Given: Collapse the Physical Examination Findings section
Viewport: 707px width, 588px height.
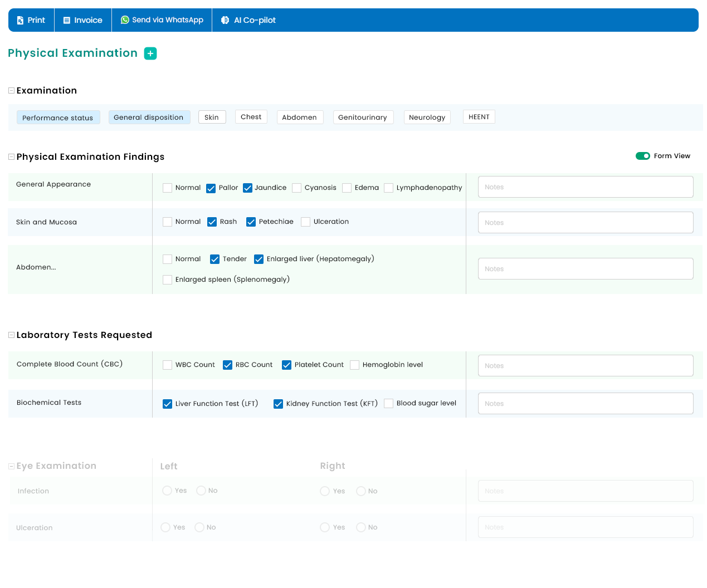Looking at the screenshot, I should click(11, 157).
